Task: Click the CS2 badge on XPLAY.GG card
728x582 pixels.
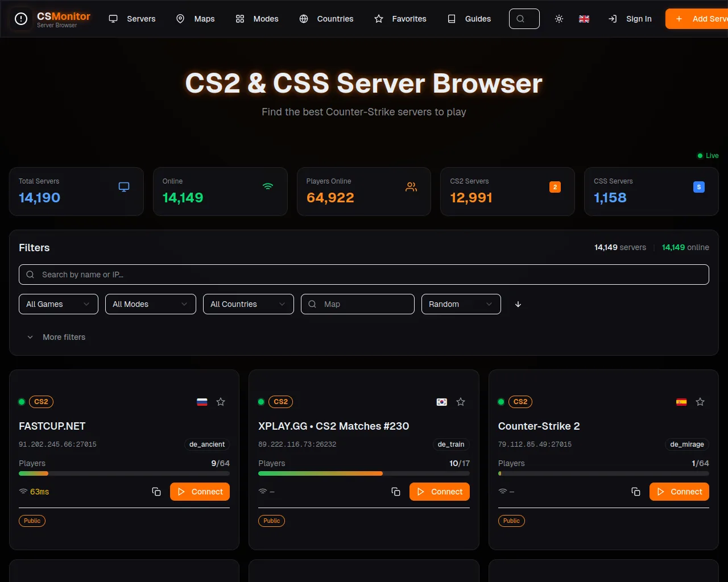Action: pos(281,402)
